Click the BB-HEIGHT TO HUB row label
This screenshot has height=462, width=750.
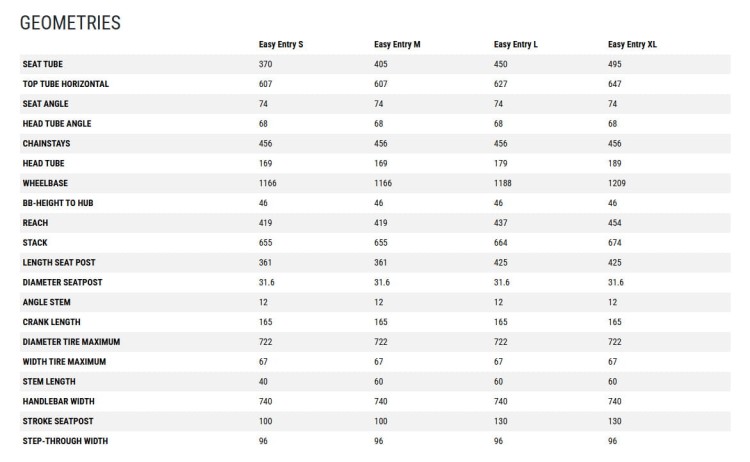(x=58, y=203)
